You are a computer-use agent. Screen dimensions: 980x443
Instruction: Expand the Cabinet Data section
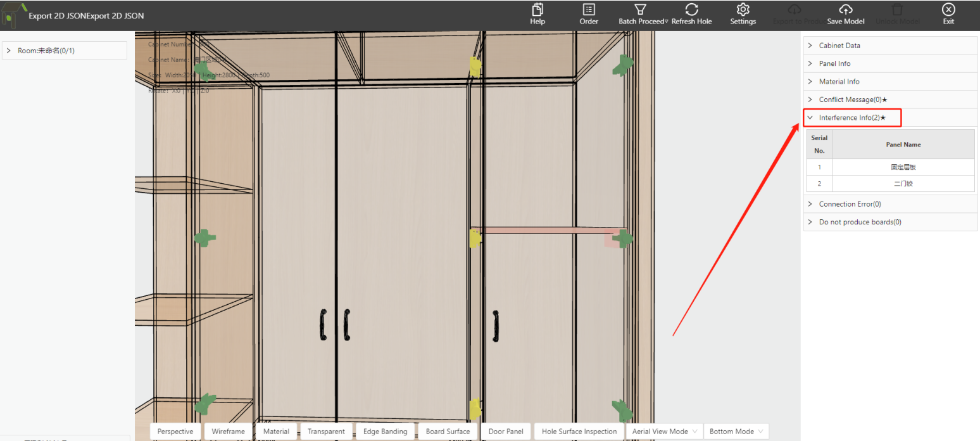point(839,46)
